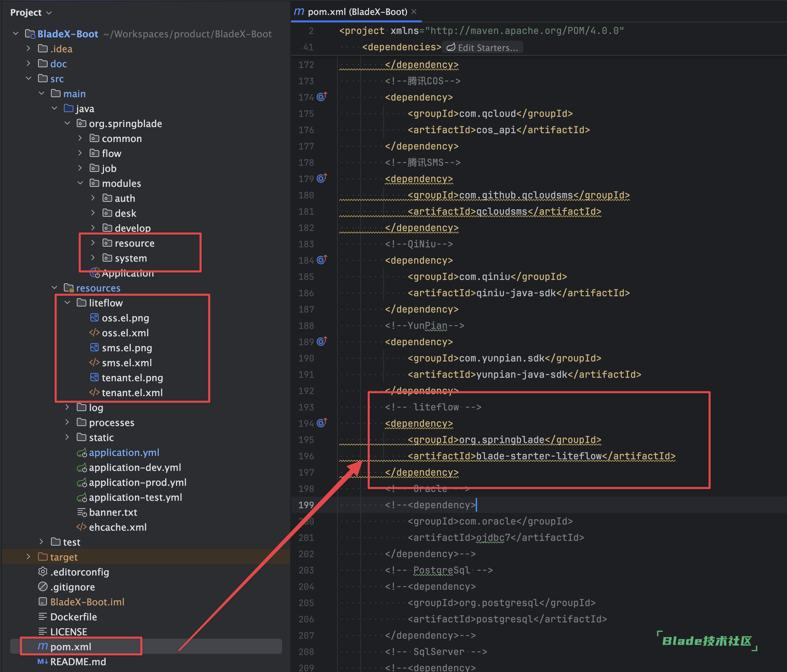Close the pom.xml editor tab
787x672 pixels.
[414, 12]
